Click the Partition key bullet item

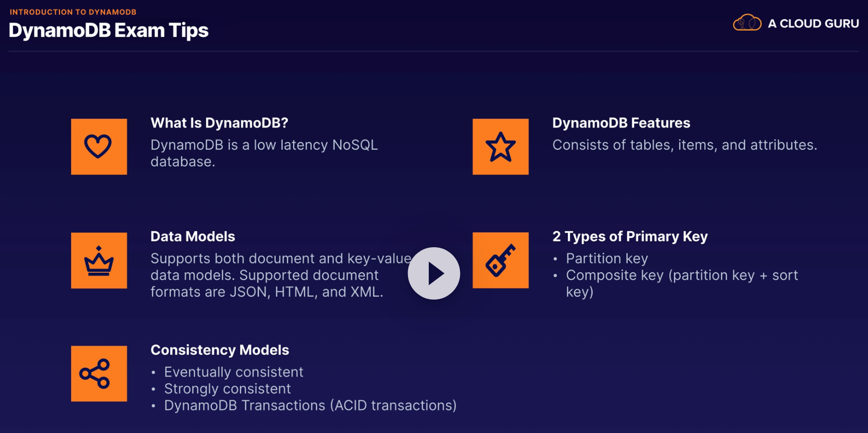click(607, 258)
